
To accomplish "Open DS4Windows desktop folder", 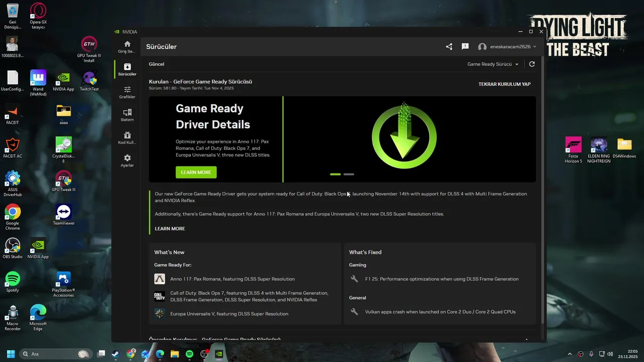I will pyautogui.click(x=624, y=148).
